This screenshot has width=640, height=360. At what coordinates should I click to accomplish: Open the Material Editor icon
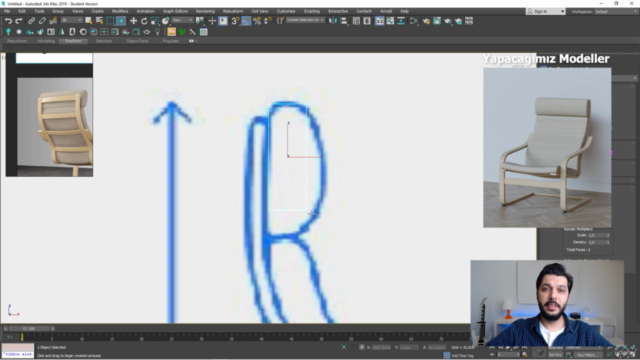pyautogui.click(x=413, y=21)
